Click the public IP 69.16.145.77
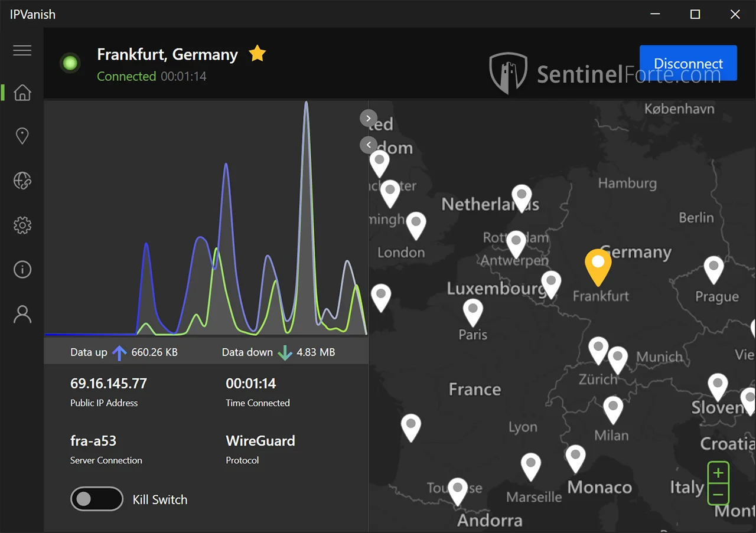 [109, 383]
